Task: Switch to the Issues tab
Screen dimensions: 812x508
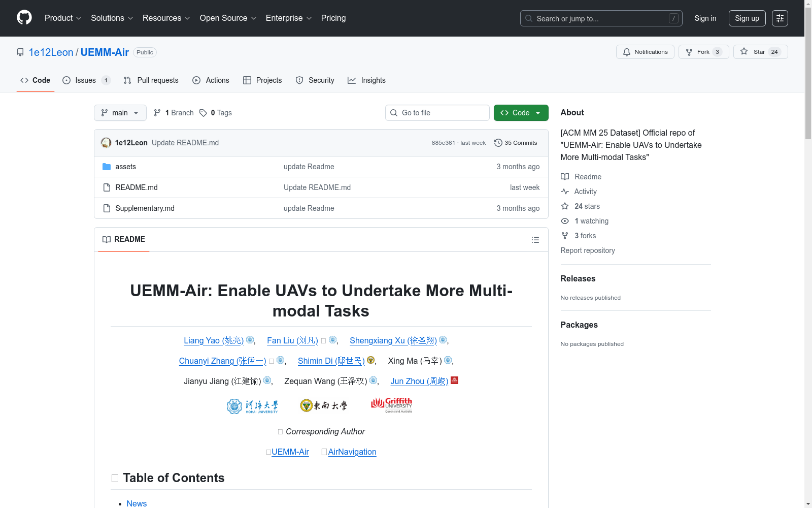Action: (86, 80)
